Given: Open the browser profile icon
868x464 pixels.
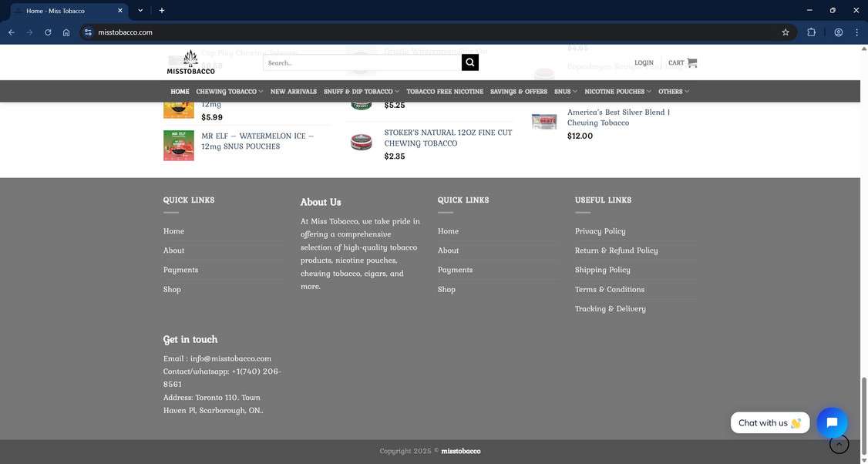Looking at the screenshot, I should [x=839, y=32].
